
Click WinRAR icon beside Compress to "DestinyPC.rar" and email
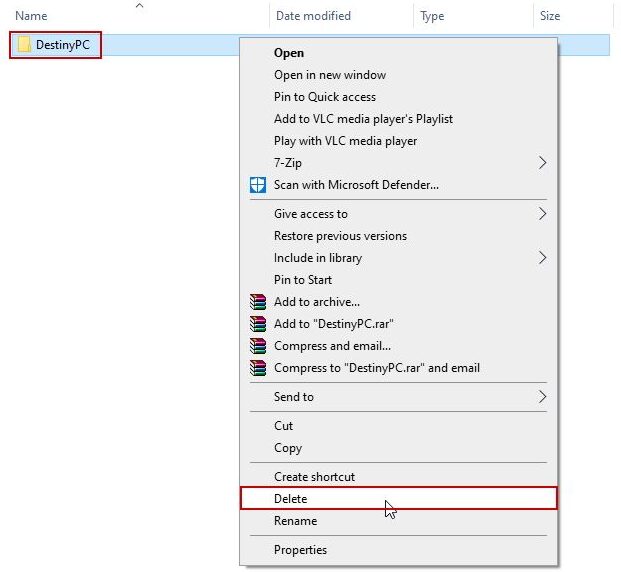point(258,368)
